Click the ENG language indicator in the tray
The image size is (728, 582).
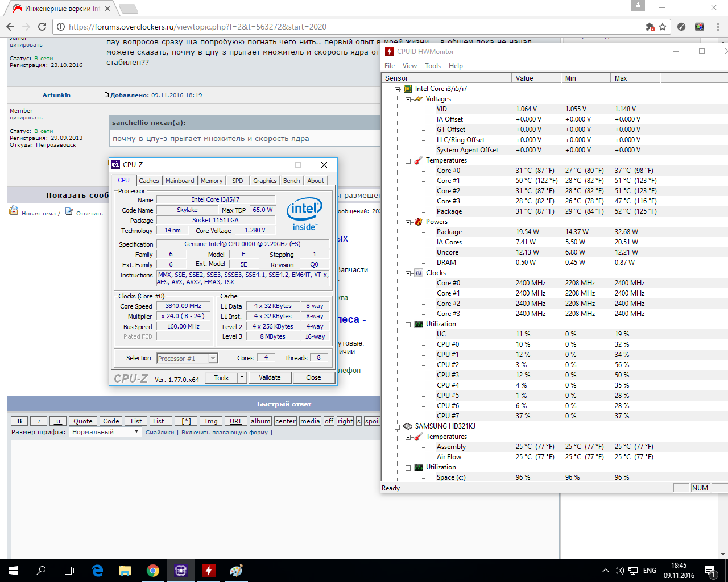tap(650, 571)
